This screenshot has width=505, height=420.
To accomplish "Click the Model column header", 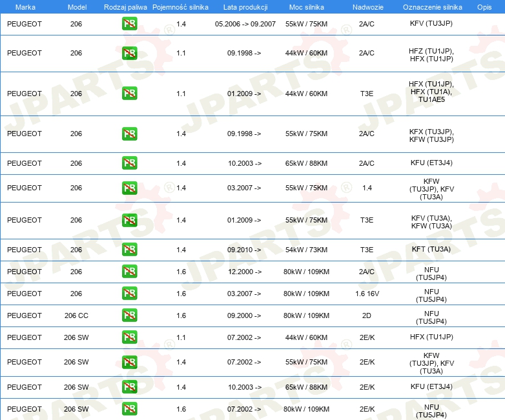I will tap(77, 7).
